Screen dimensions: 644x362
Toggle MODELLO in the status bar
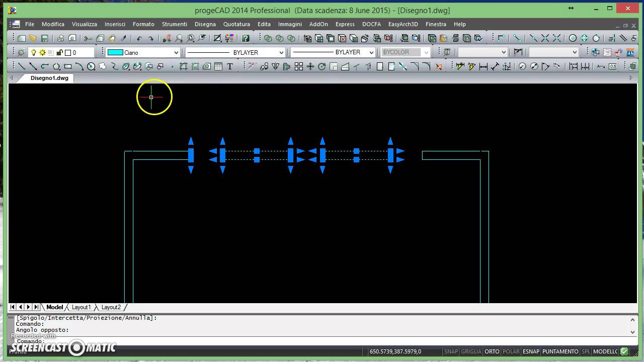pos(605,351)
